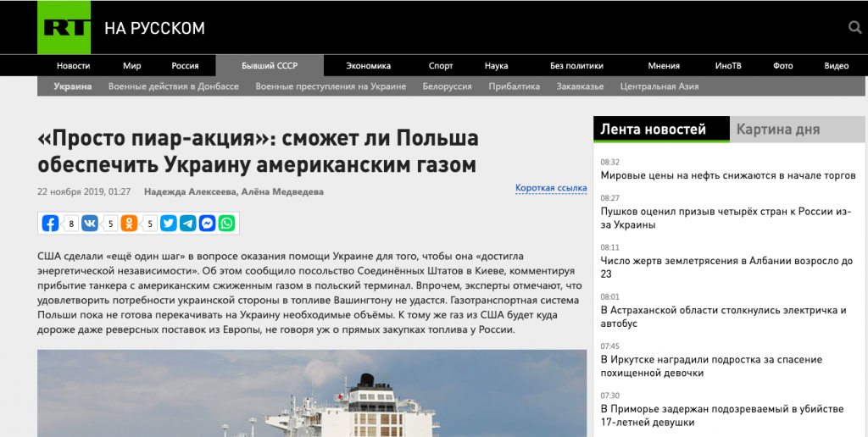Switch to Лента новостей tab

[661, 130]
